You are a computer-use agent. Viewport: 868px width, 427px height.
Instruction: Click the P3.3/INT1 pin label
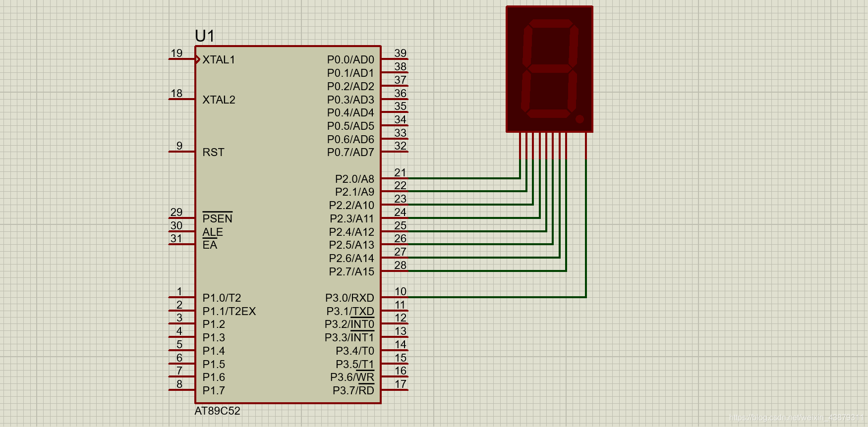pos(349,337)
